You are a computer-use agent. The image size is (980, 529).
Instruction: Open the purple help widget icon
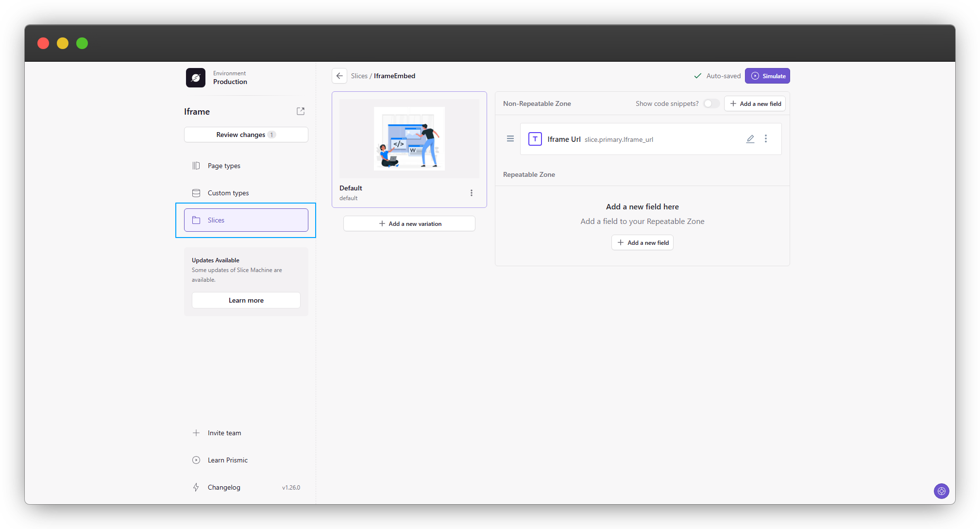pos(942,491)
